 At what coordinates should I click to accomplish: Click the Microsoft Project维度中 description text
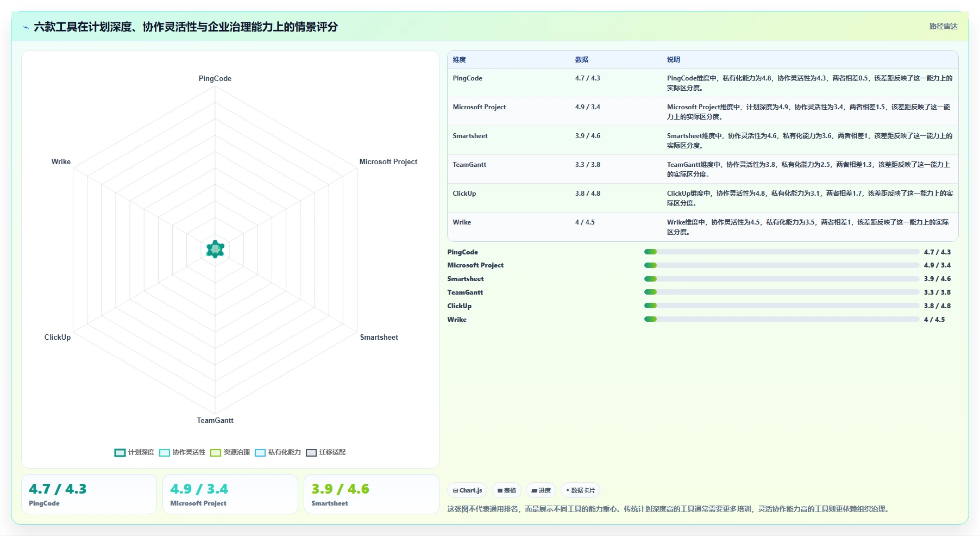[x=809, y=112]
